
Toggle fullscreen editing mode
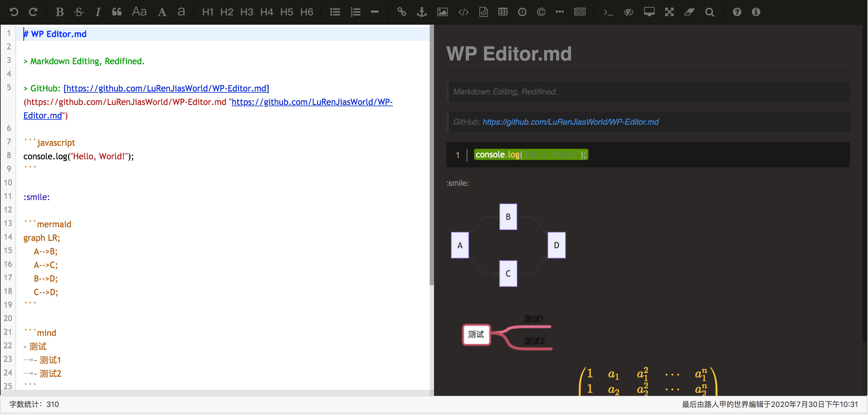(669, 12)
